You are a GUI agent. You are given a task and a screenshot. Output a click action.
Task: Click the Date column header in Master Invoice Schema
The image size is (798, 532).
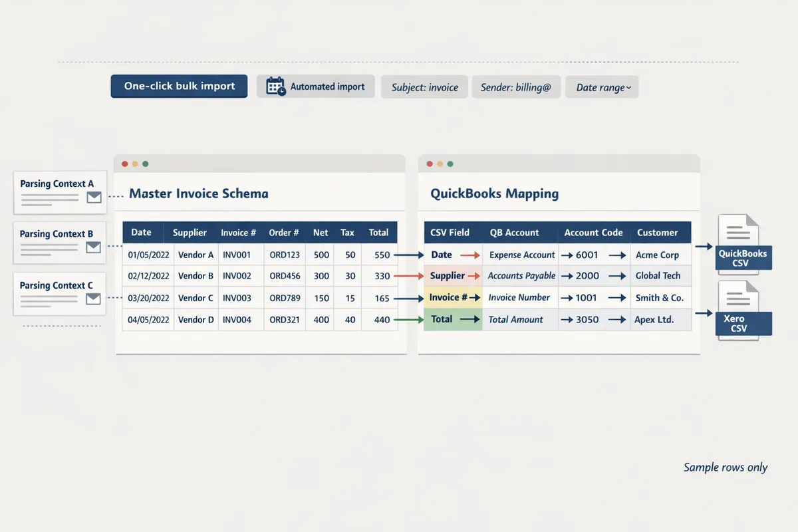tap(142, 233)
